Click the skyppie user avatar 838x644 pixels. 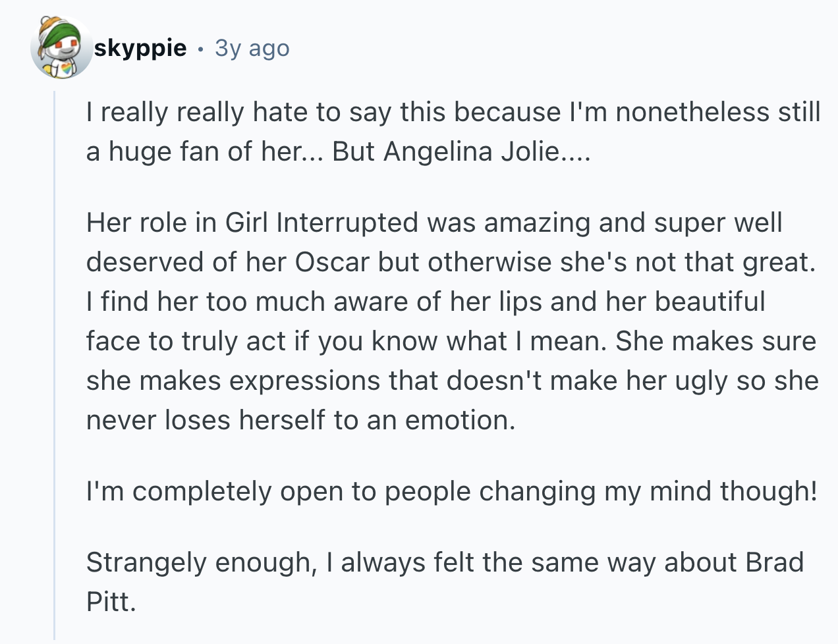click(x=61, y=49)
